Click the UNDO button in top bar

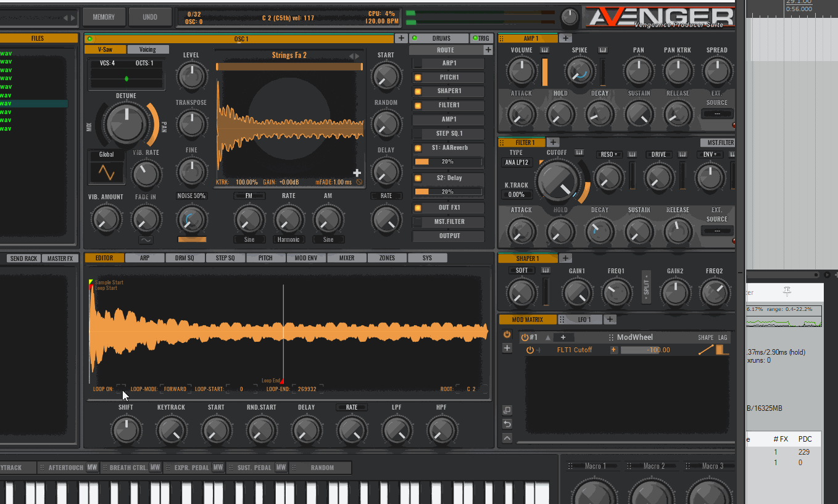(x=150, y=17)
